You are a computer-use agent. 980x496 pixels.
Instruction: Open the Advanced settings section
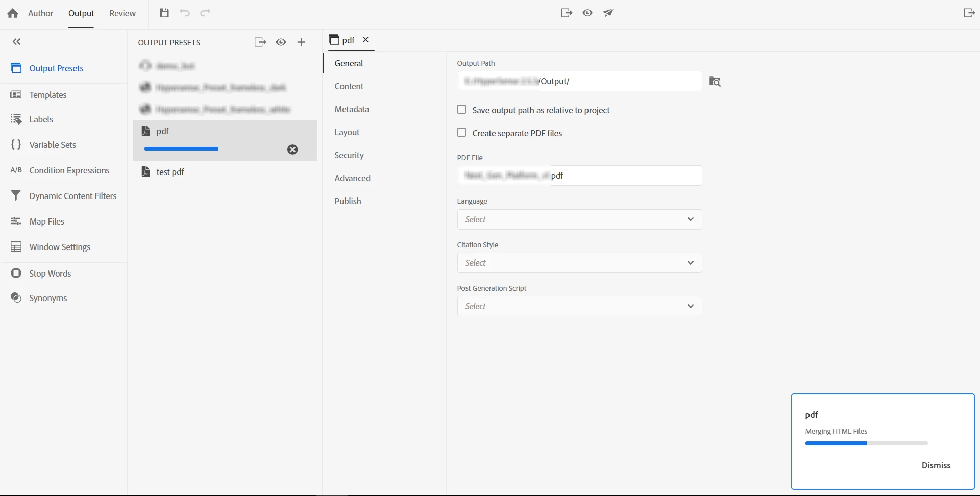click(353, 178)
